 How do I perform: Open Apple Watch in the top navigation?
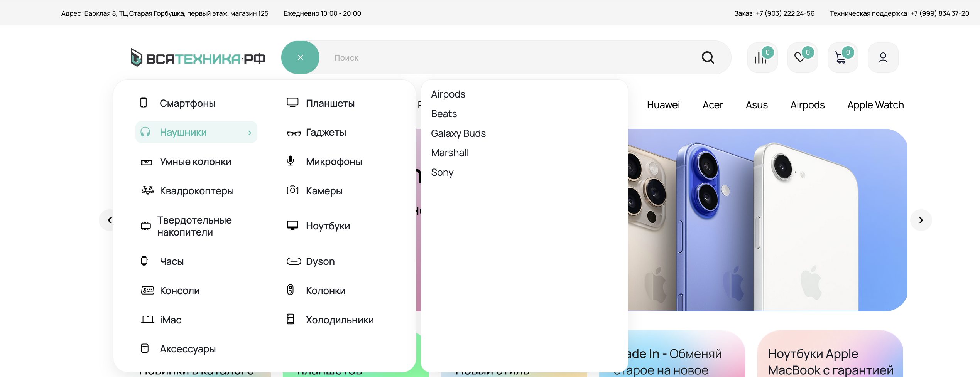tap(875, 105)
